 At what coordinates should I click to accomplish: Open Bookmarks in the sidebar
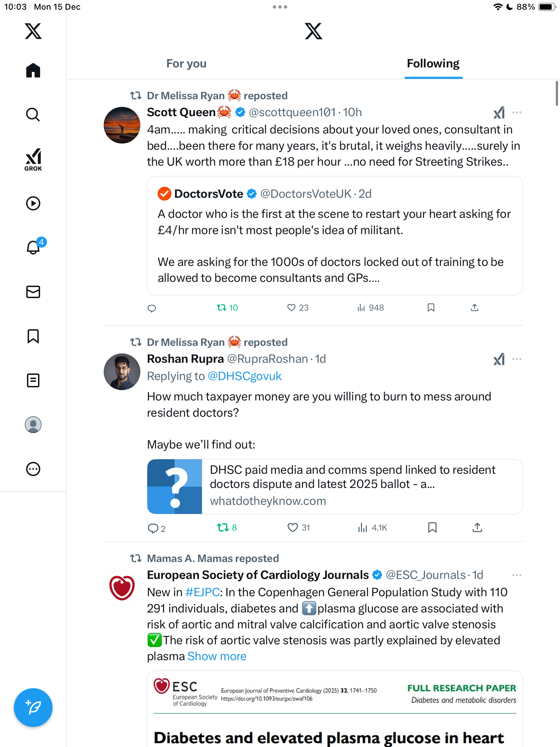point(33,336)
